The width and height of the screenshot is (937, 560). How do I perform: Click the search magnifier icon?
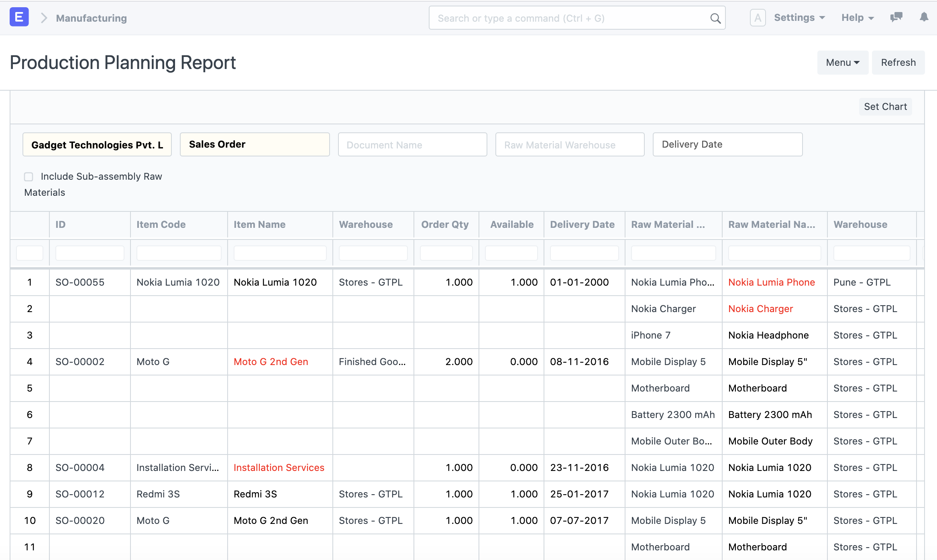point(715,18)
